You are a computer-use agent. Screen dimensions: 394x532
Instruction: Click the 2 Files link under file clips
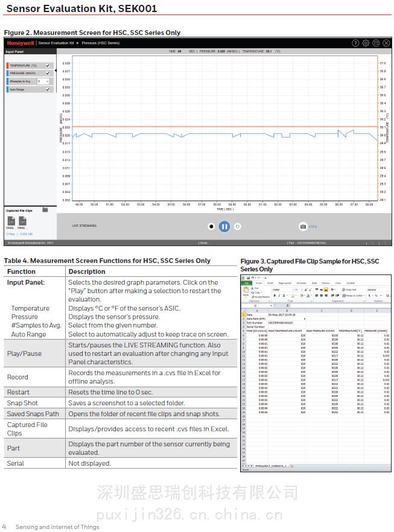(x=10, y=234)
